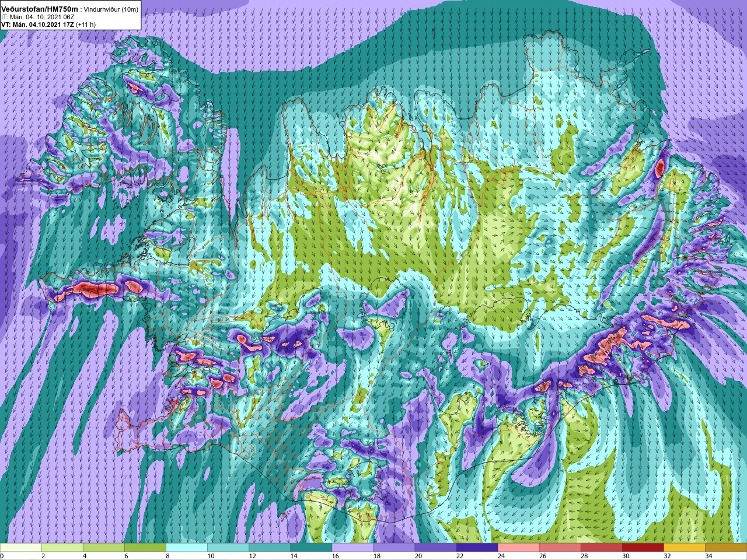747x560 pixels.
Task: Click the 'IT: Mán. 04. 10. 2021 06Z' line
Action: click(x=39, y=17)
